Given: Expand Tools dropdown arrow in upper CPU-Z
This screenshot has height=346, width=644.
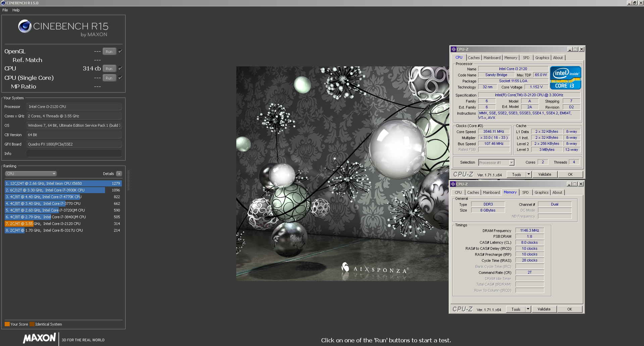Looking at the screenshot, I should (x=529, y=175).
